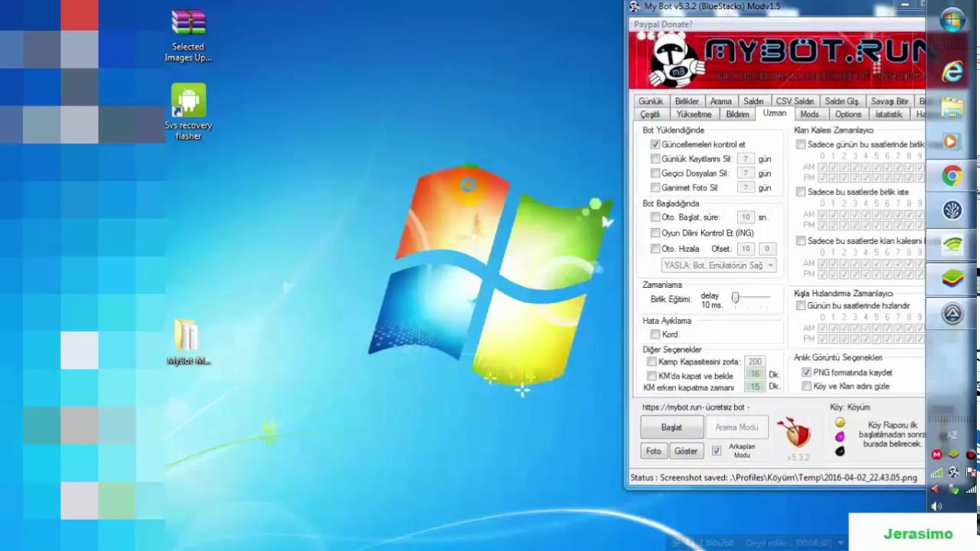Click the gold resource icon in the village report
This screenshot has height=551, width=980.
point(840,422)
